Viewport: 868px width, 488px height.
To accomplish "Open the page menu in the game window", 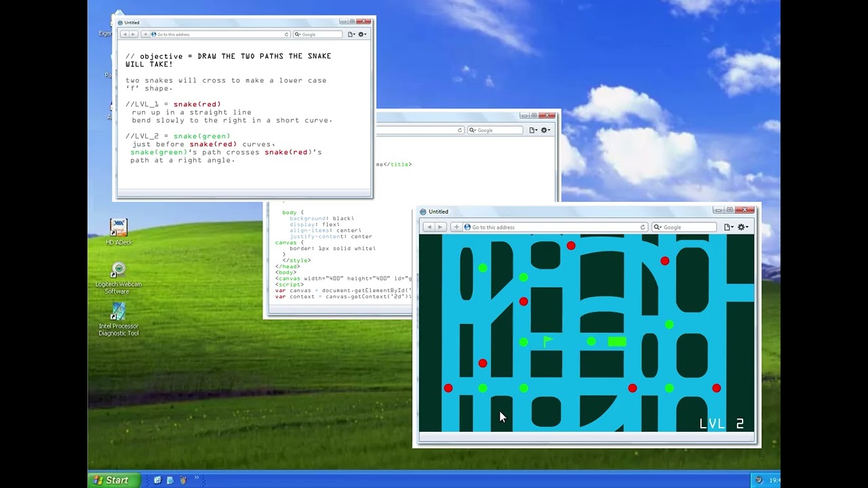I will click(x=728, y=227).
